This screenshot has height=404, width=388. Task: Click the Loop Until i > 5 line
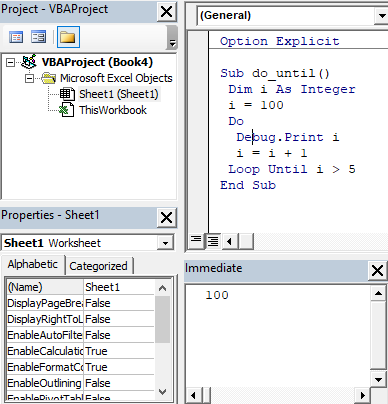point(292,169)
